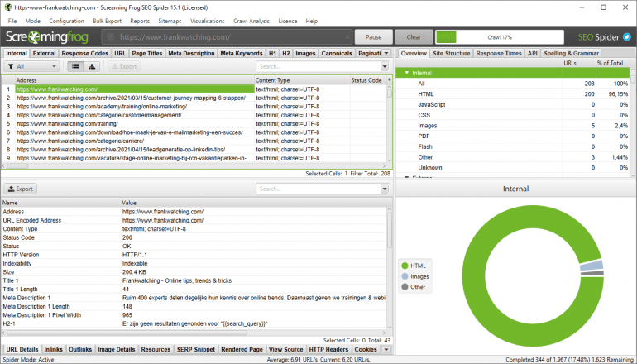Screen dimensions: 637x364
Task: Switch to the Response Codes tab
Action: point(85,53)
